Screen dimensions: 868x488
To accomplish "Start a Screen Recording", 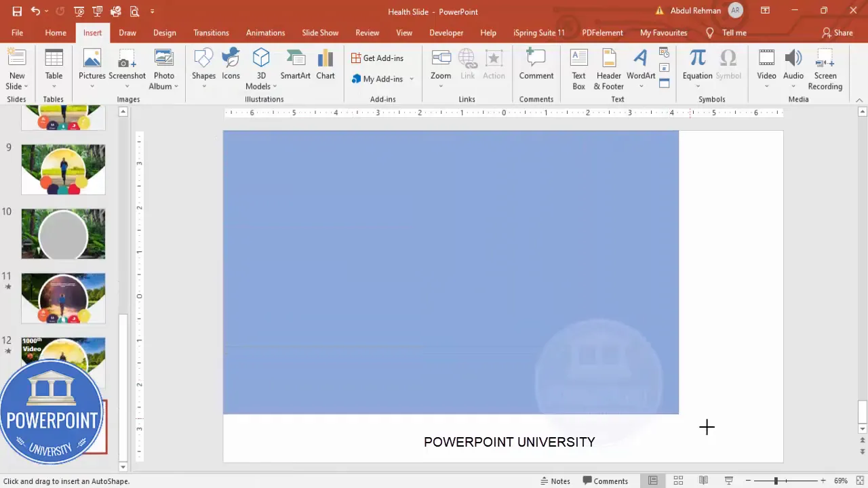I will click(x=825, y=69).
